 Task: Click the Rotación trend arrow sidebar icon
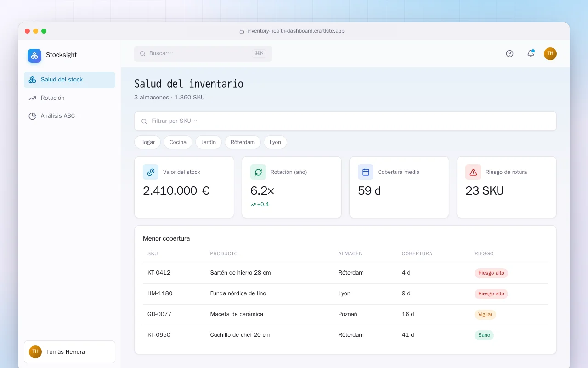[32, 98]
